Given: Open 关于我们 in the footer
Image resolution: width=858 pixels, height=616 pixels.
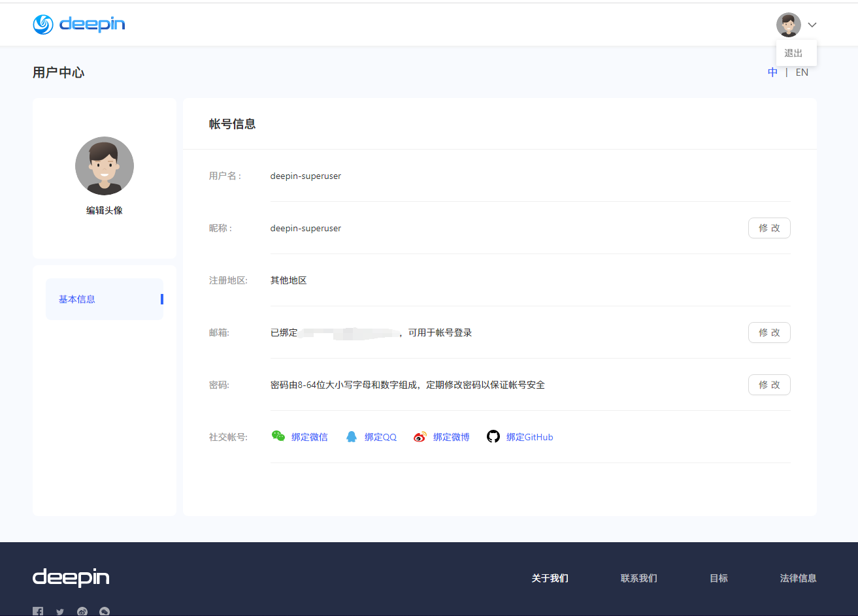Looking at the screenshot, I should 550,578.
